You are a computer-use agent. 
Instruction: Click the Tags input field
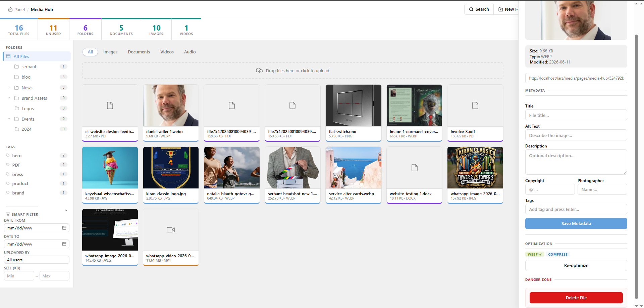pyautogui.click(x=576, y=210)
